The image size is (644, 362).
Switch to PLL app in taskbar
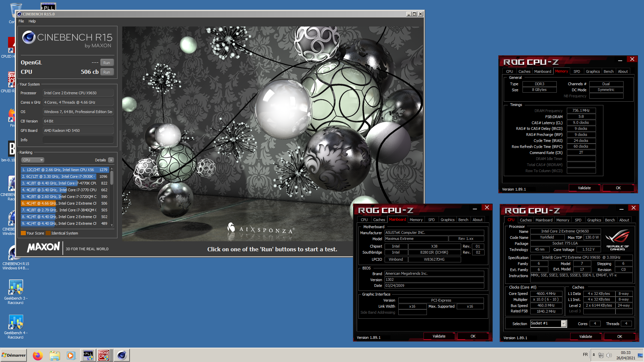click(x=88, y=355)
